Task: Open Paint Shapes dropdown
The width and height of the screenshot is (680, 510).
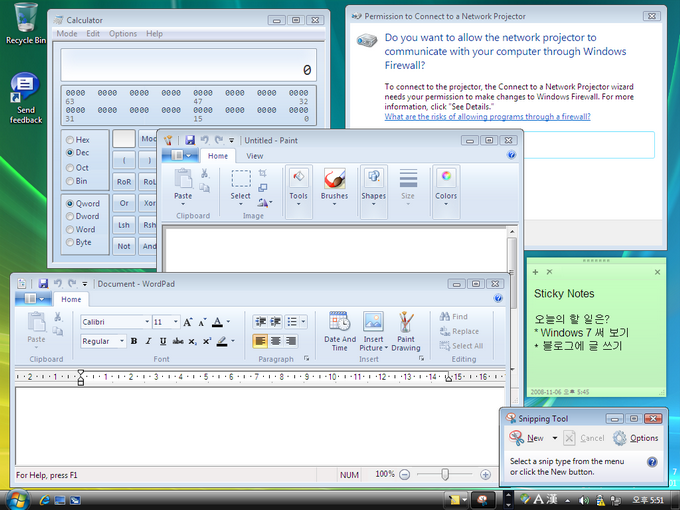Action: (373, 203)
